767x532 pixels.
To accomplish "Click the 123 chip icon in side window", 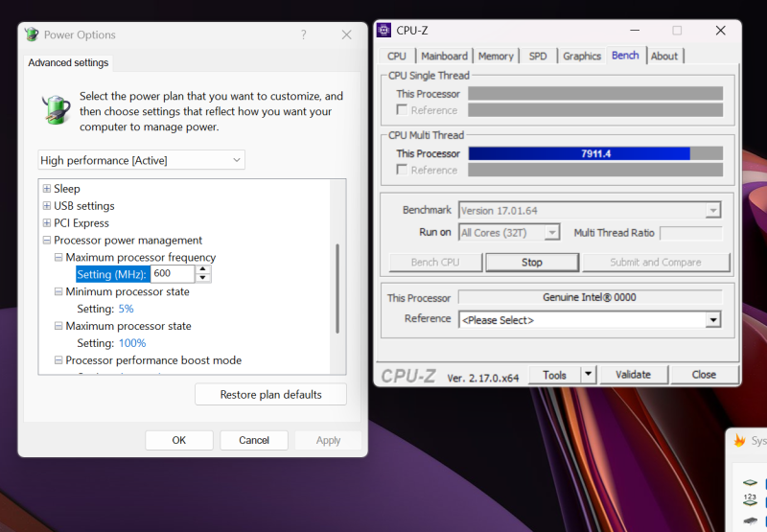I will [750, 499].
